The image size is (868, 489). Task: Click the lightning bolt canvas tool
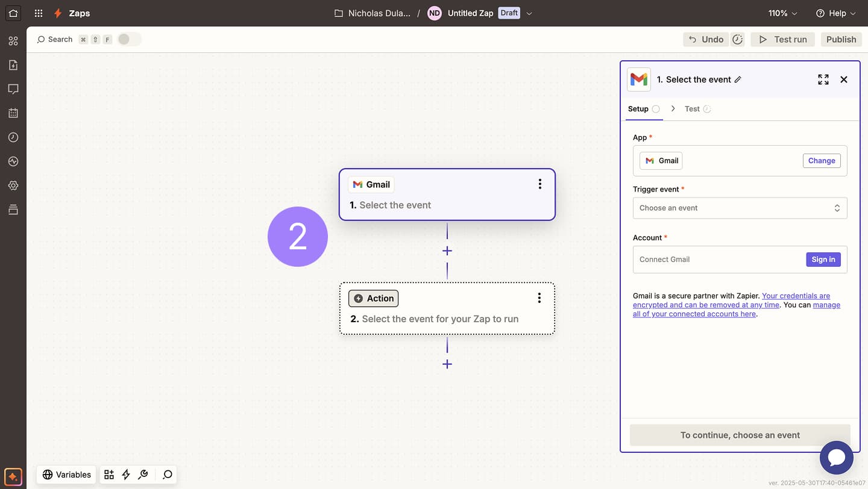click(126, 475)
